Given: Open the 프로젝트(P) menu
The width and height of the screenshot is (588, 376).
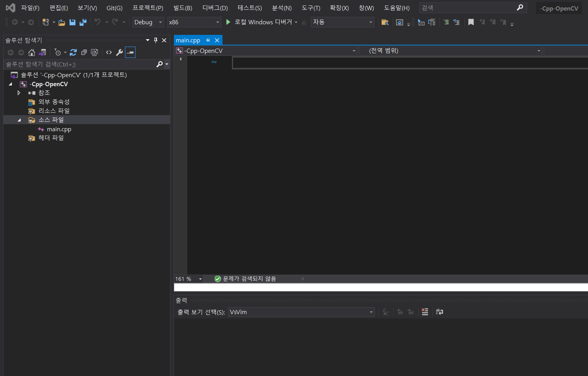Looking at the screenshot, I should tap(148, 8).
